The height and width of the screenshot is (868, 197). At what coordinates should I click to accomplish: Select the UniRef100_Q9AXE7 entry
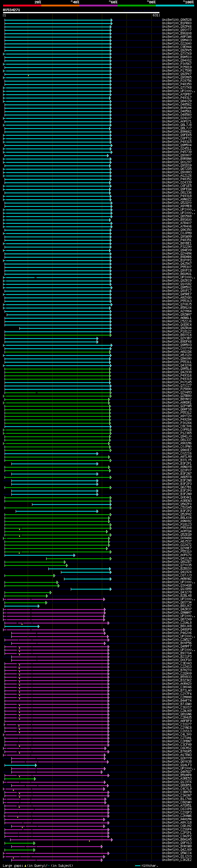click(177, 450)
